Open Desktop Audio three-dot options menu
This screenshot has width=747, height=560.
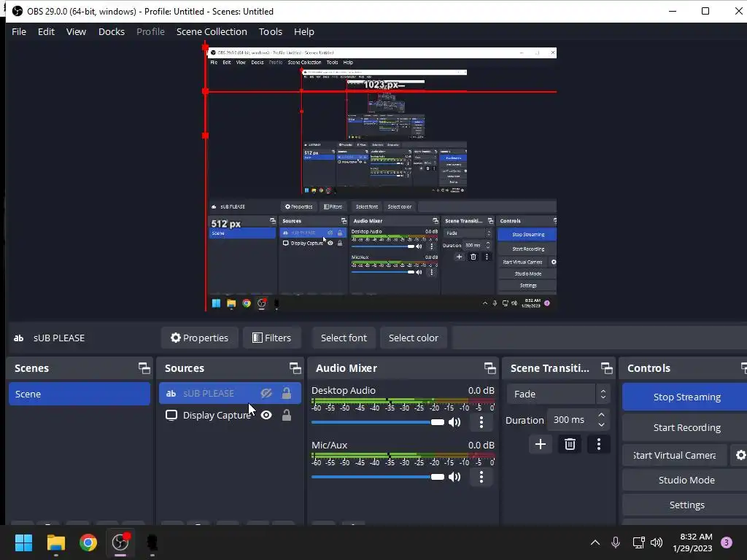coord(481,422)
